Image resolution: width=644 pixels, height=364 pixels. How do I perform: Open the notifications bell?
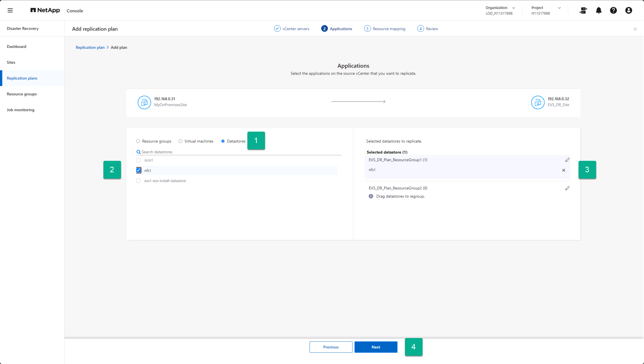point(598,10)
